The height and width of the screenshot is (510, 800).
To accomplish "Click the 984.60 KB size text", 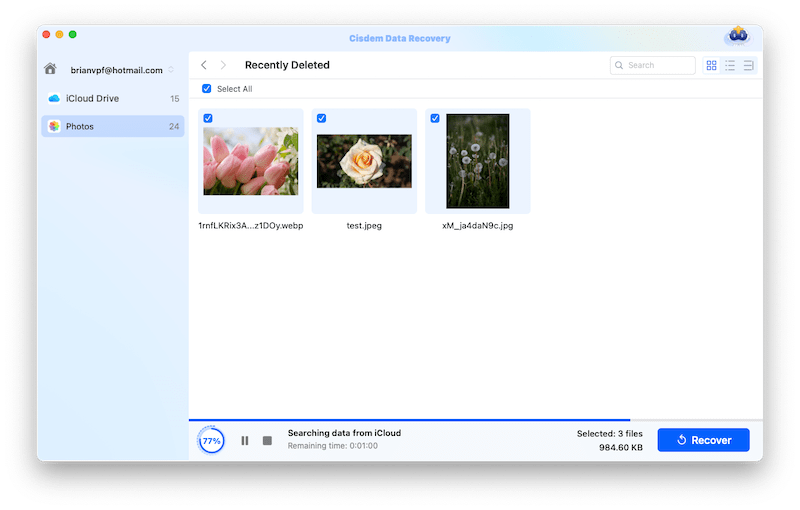I will tap(621, 448).
